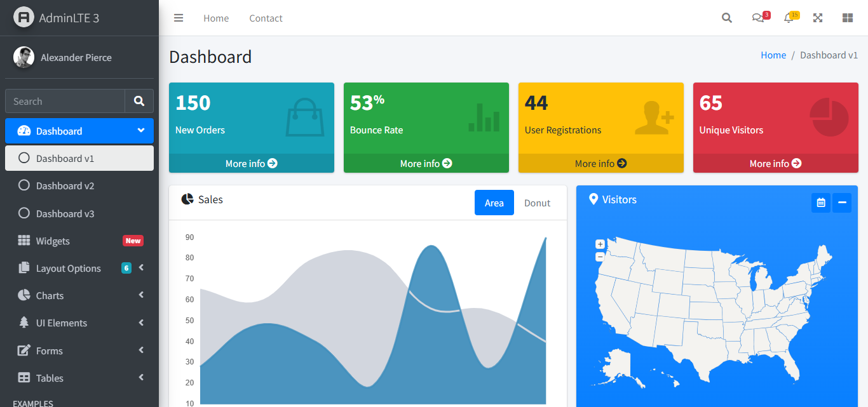Collapse the Visitors card with minus button

click(842, 203)
